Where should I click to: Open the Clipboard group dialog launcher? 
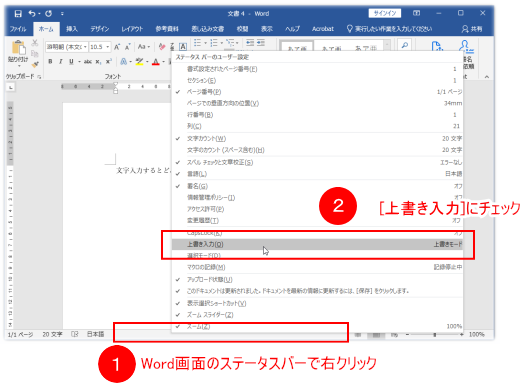click(x=39, y=77)
